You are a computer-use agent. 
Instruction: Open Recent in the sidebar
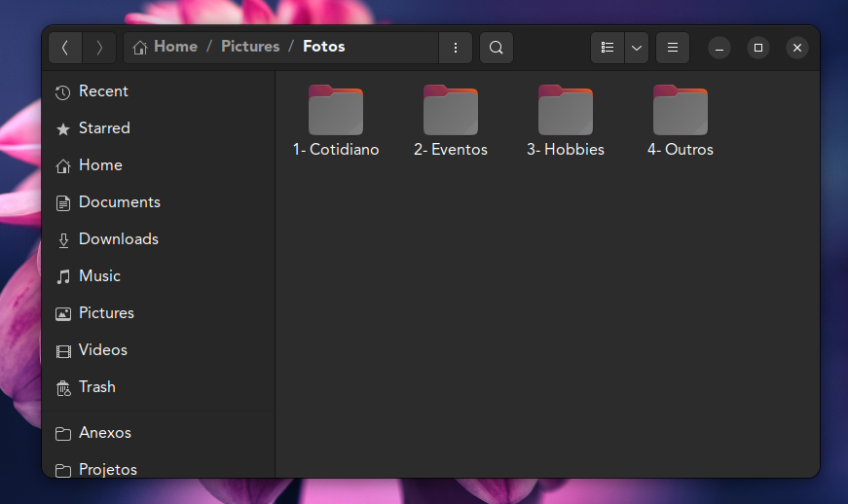(x=159, y=91)
